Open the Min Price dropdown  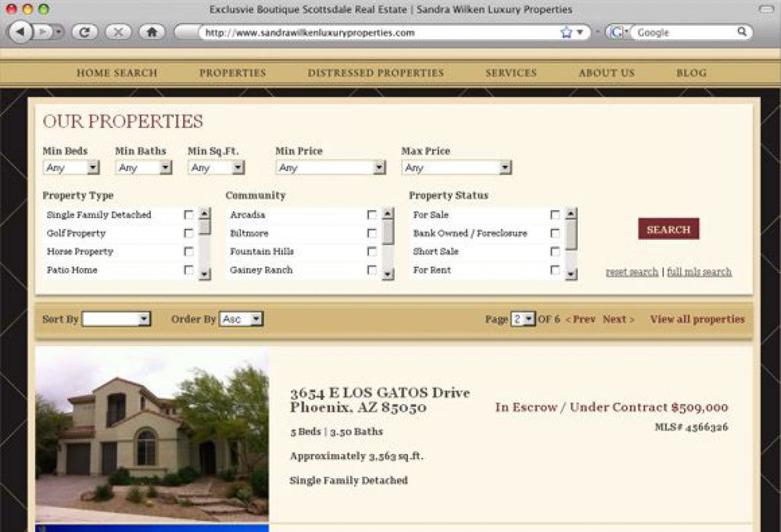(x=331, y=168)
